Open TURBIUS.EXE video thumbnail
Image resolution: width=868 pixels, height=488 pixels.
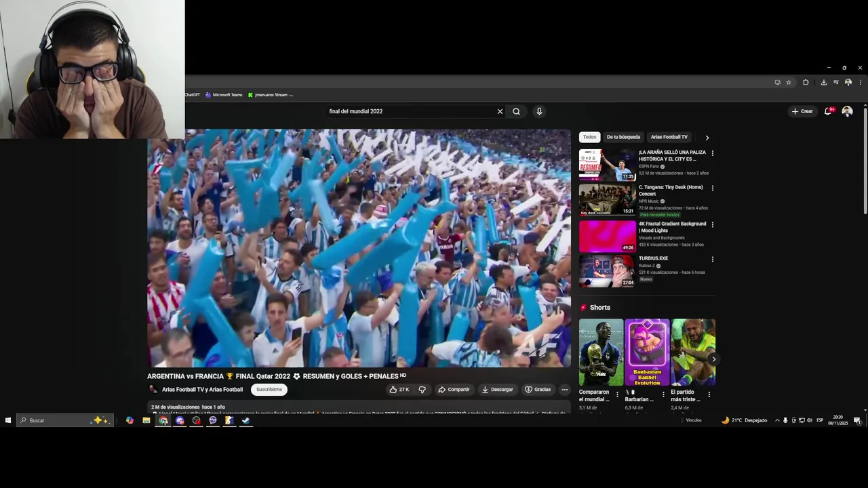(608, 271)
